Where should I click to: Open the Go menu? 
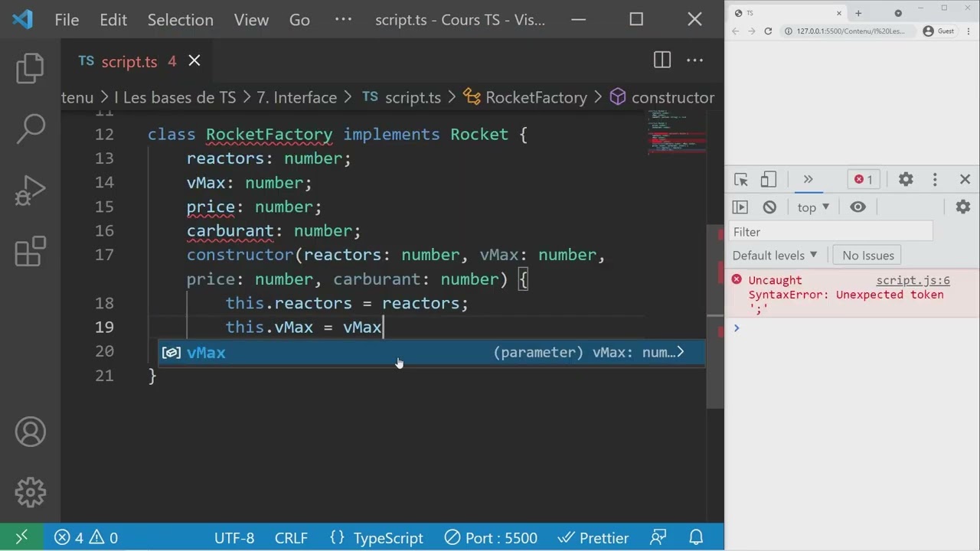click(299, 20)
